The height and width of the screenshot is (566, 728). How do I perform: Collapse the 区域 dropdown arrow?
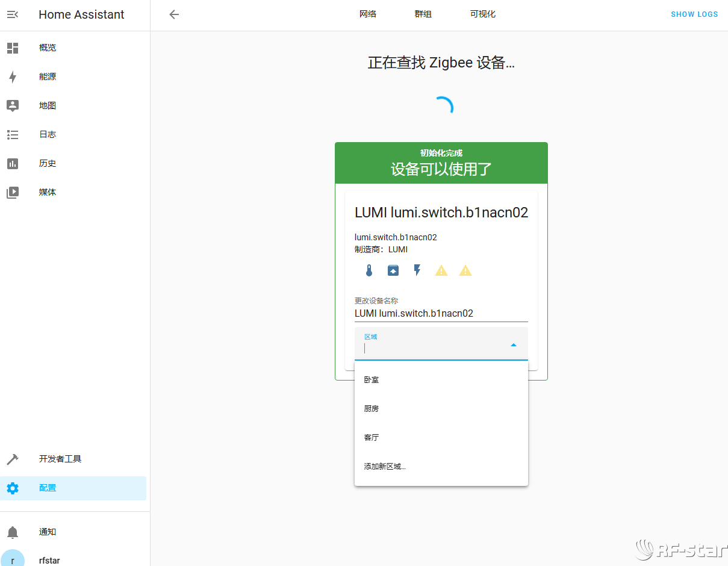pyautogui.click(x=514, y=345)
